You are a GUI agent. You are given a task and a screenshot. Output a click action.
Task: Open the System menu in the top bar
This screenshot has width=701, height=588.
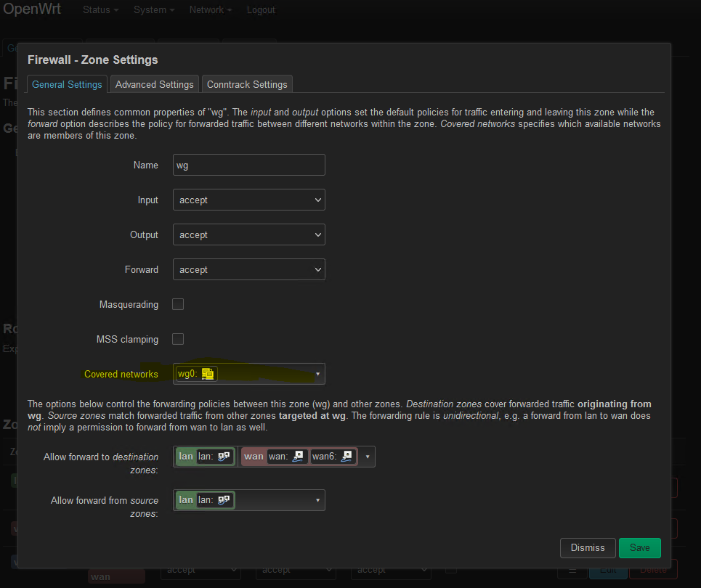point(154,10)
